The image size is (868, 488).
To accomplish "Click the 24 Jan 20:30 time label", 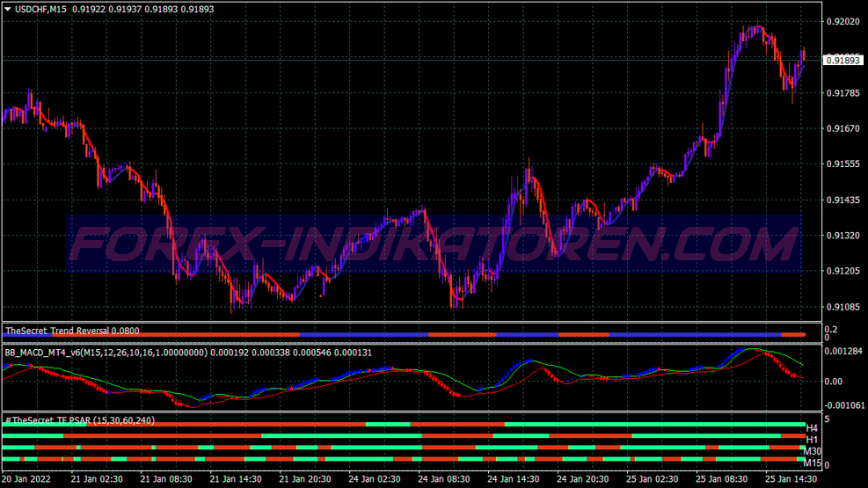I will click(x=582, y=479).
